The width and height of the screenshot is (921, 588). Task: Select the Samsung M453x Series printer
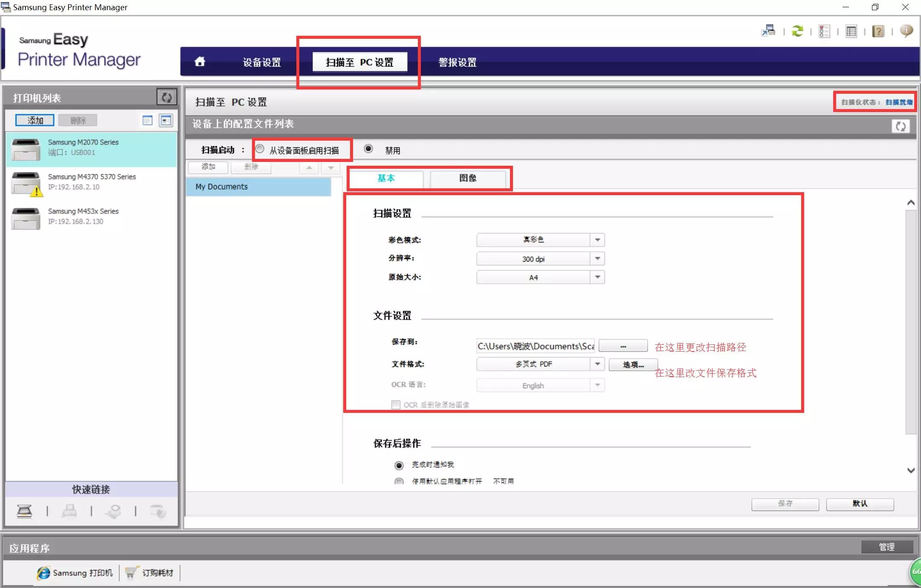click(91, 218)
